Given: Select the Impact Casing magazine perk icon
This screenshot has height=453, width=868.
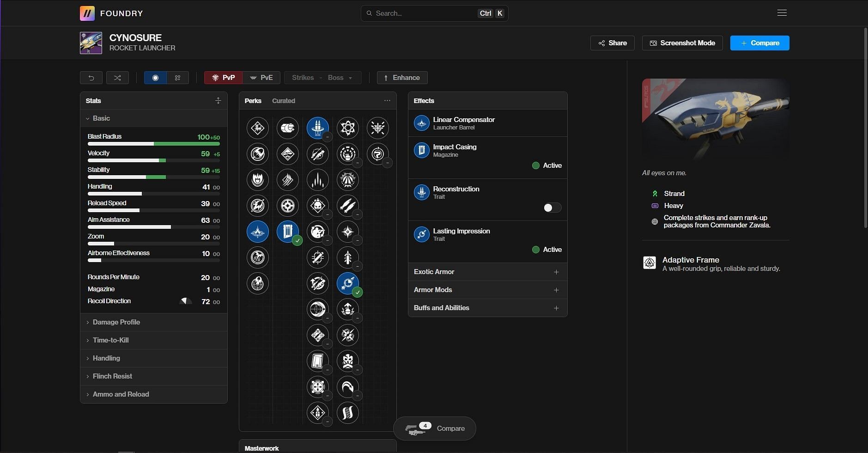Looking at the screenshot, I should click(288, 232).
